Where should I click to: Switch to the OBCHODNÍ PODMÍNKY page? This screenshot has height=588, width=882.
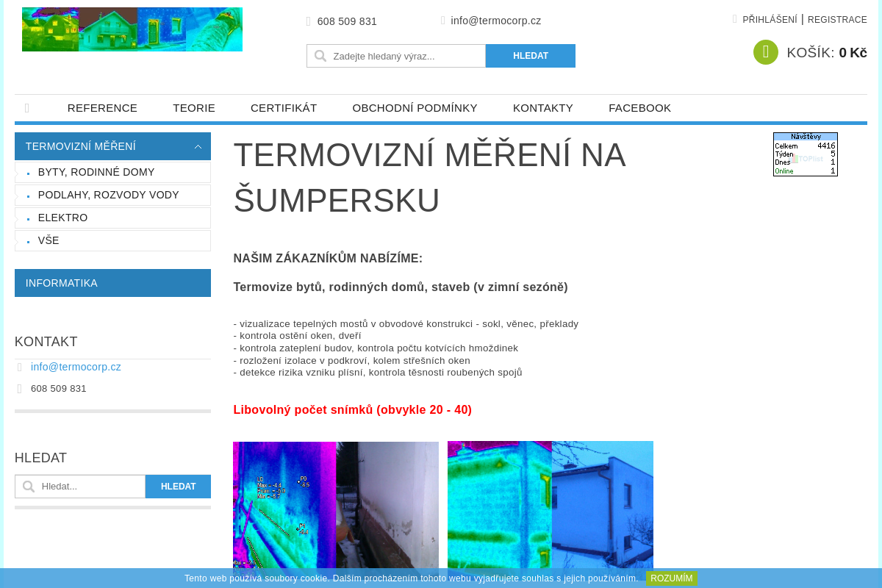pos(415,108)
